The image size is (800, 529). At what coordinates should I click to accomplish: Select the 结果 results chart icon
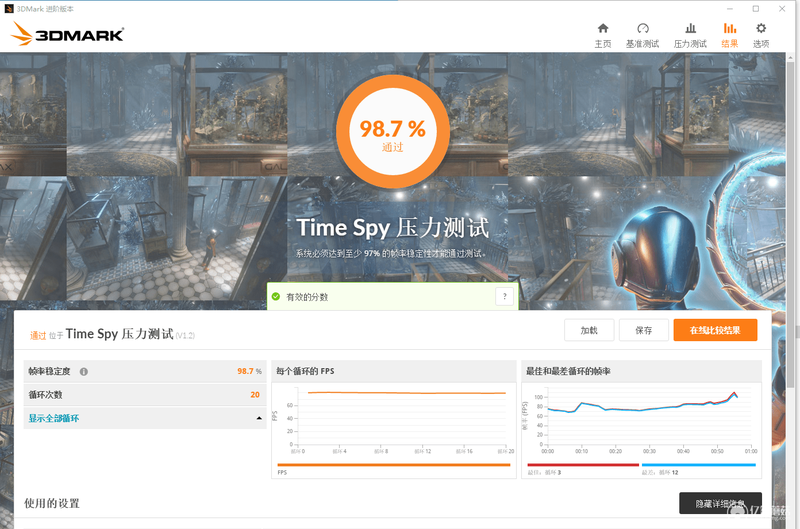tap(730, 28)
